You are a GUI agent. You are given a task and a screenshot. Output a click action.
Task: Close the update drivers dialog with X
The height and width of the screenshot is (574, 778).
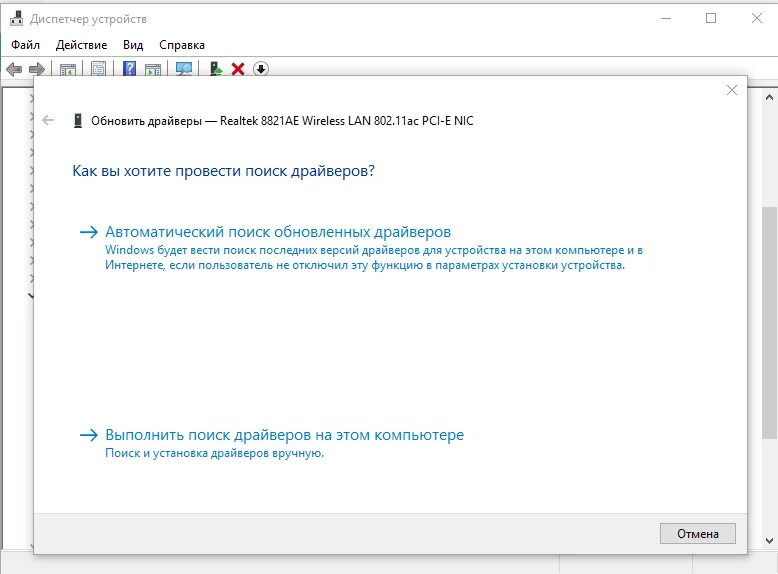point(732,90)
